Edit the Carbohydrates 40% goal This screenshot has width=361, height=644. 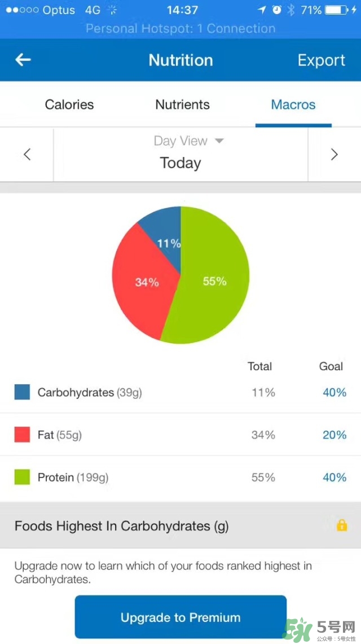334,392
